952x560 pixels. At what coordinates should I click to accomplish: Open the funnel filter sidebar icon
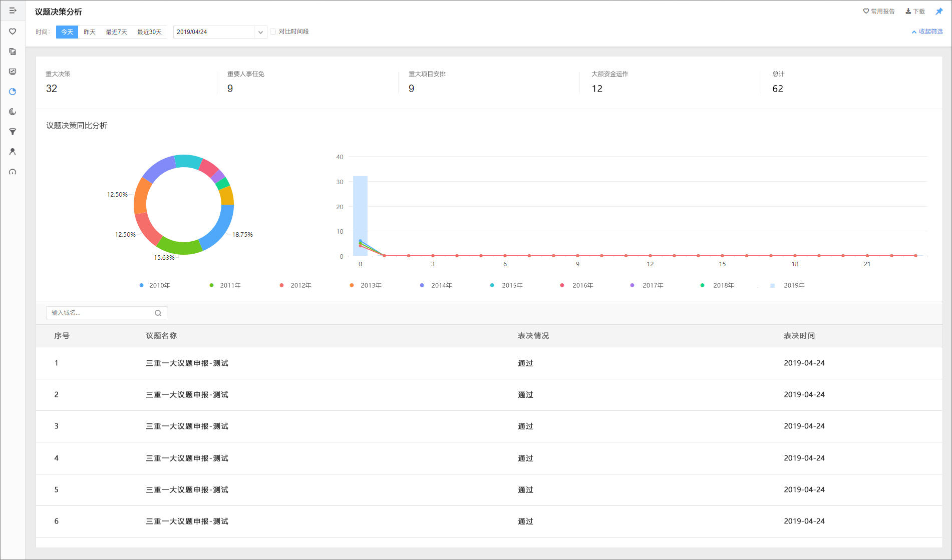13,132
